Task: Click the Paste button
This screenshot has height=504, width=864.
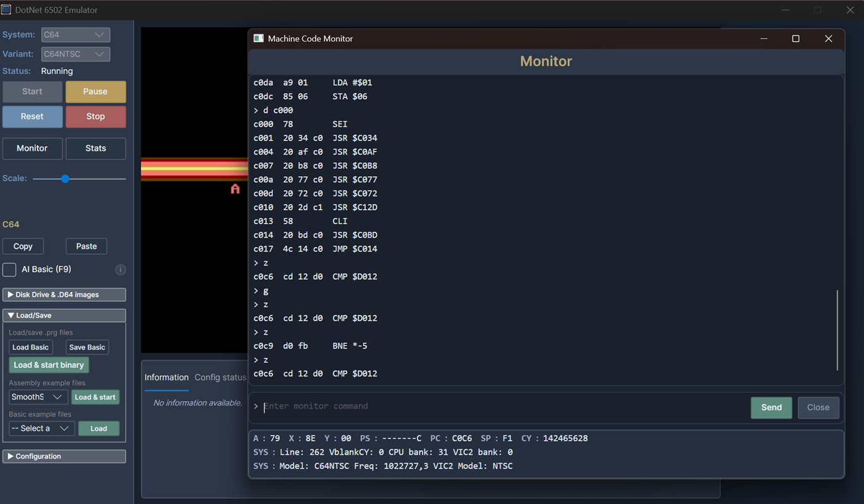Action: coord(86,246)
